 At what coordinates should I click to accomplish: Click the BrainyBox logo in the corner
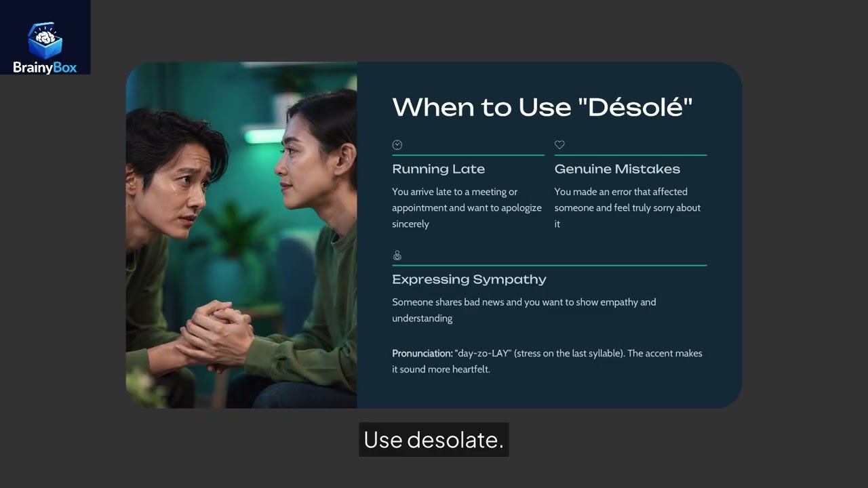pyautogui.click(x=45, y=37)
